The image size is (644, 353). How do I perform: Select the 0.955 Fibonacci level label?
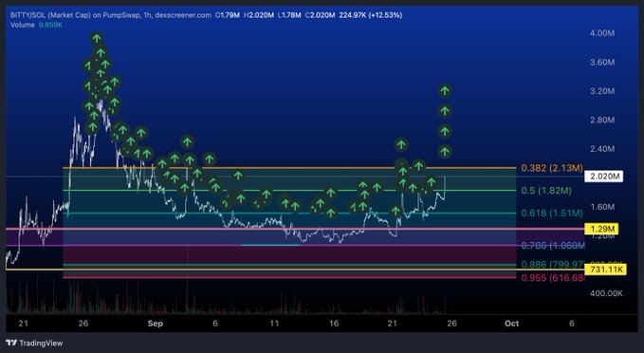tap(553, 278)
